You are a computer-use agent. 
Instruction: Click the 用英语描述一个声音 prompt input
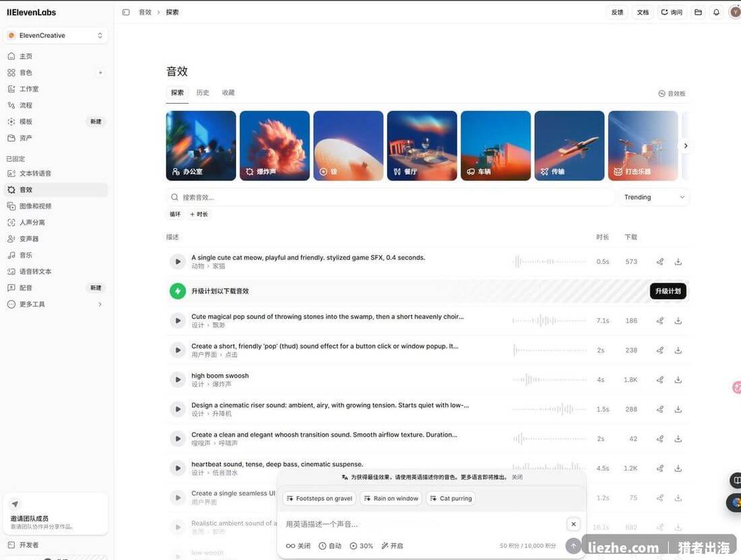point(424,524)
